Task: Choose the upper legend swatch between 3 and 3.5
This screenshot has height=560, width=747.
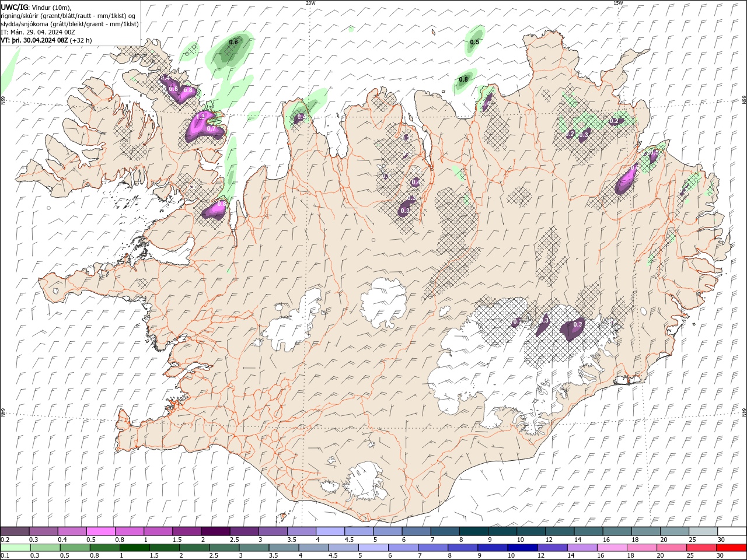Action: 273,531
